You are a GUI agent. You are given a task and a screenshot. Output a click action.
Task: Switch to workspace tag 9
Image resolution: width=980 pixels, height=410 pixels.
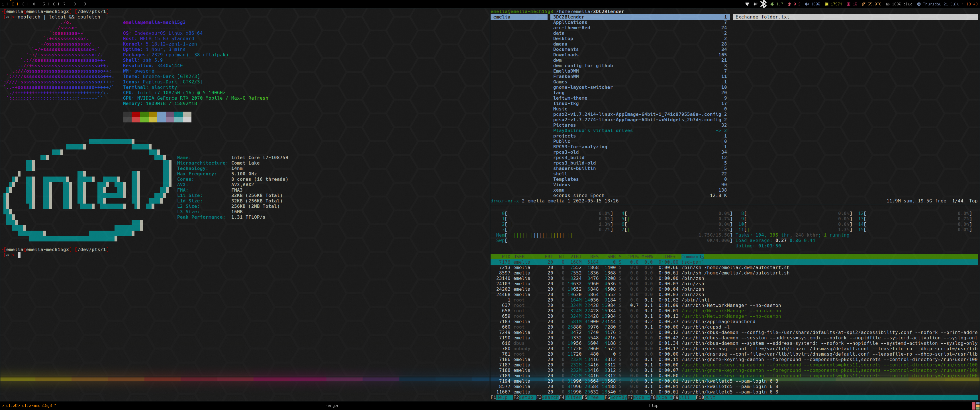click(85, 4)
